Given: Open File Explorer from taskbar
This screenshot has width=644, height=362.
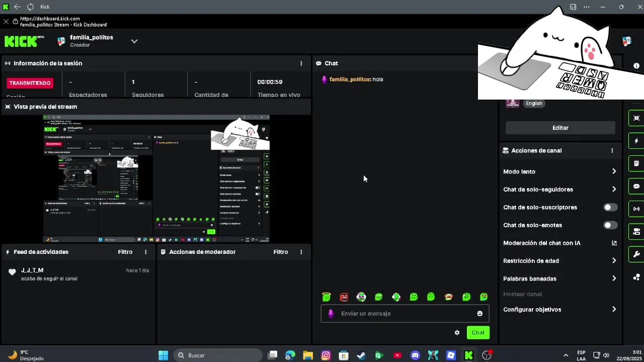Looking at the screenshot, I should click(308, 355).
